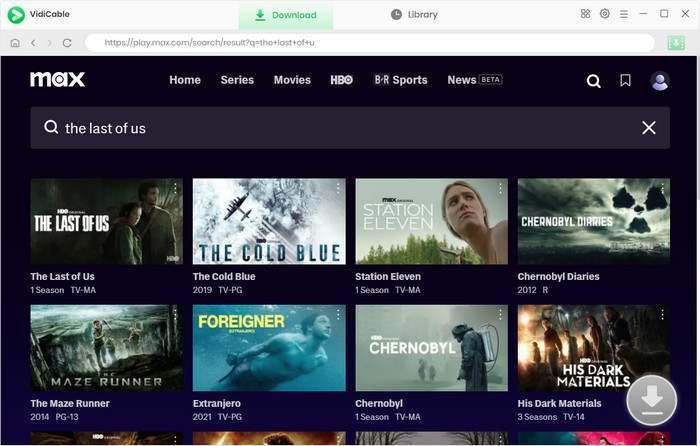Go to browser home page icon
Screen dimensions: 700x446
coord(15,43)
